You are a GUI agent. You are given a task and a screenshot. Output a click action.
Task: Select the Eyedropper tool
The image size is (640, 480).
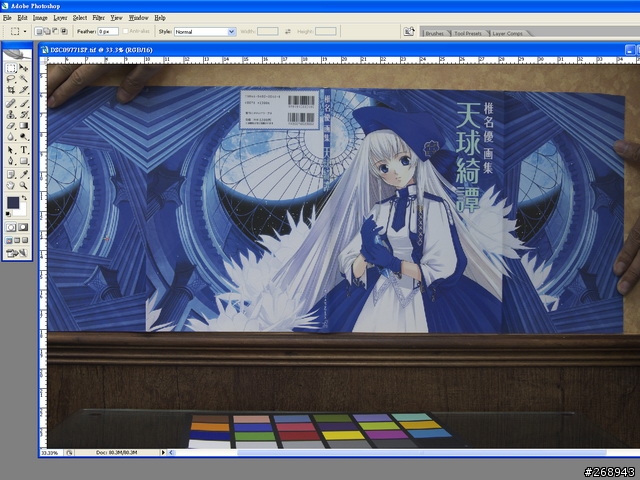[x=24, y=175]
